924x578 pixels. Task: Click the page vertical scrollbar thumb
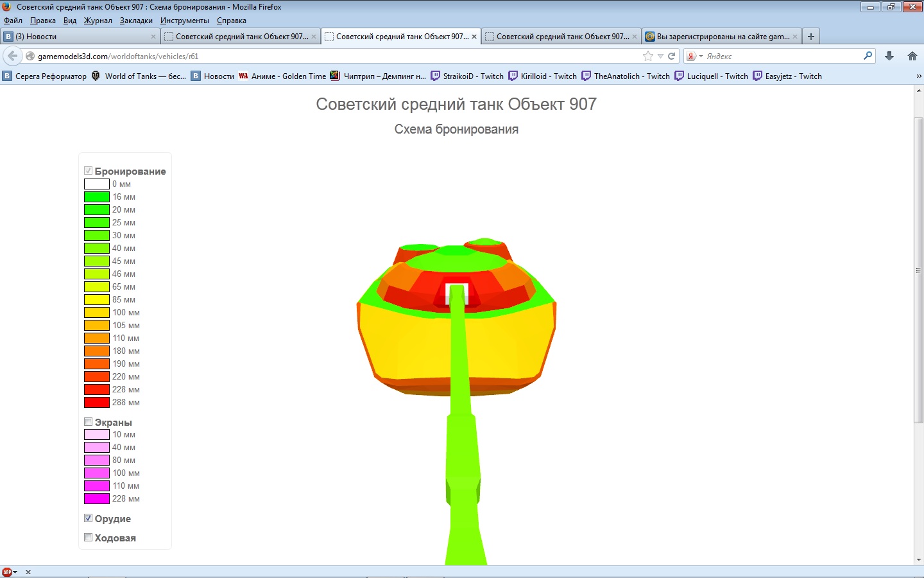[919, 270]
